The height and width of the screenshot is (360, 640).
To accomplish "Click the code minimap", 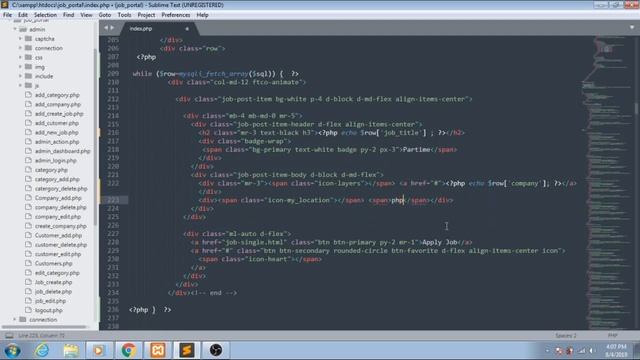I will click(x=607, y=182).
